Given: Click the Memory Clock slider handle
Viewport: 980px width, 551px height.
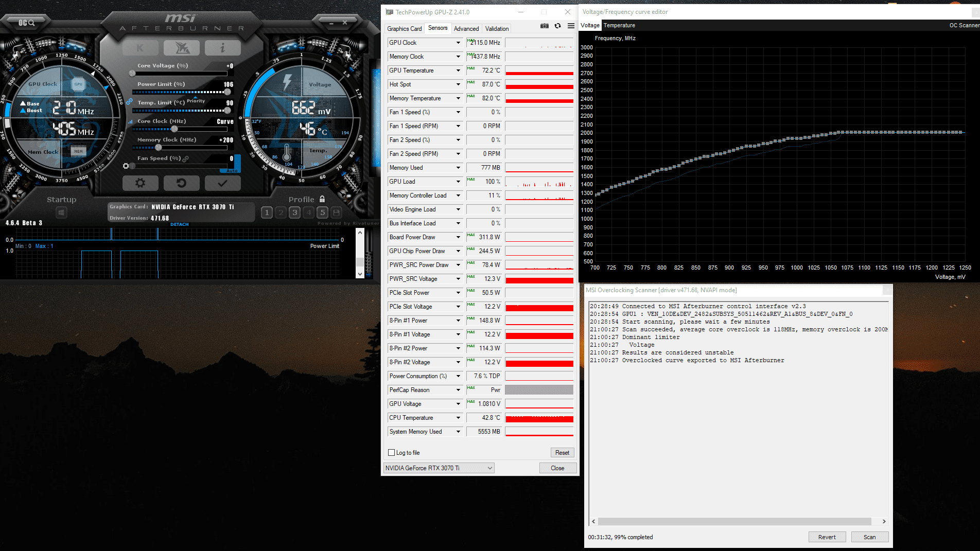Looking at the screenshot, I should pyautogui.click(x=159, y=148).
